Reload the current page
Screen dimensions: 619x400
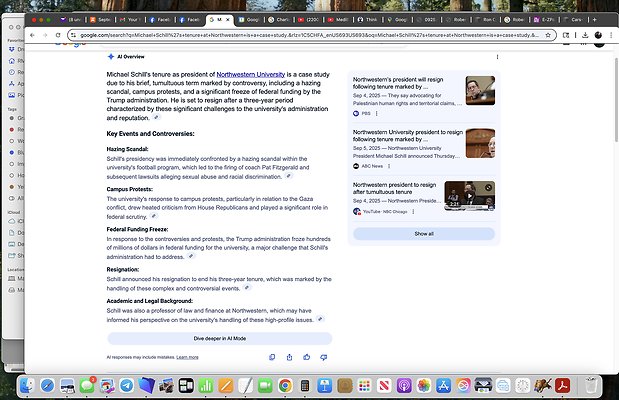(58, 35)
